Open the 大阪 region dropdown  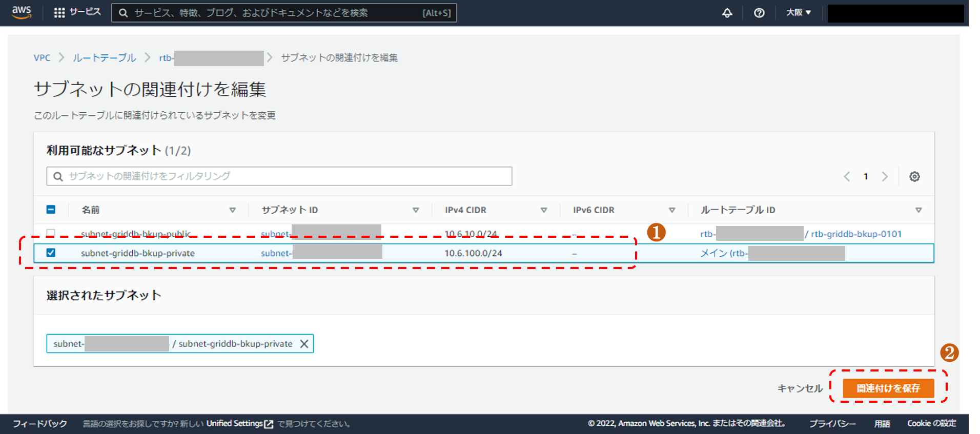tap(799, 13)
